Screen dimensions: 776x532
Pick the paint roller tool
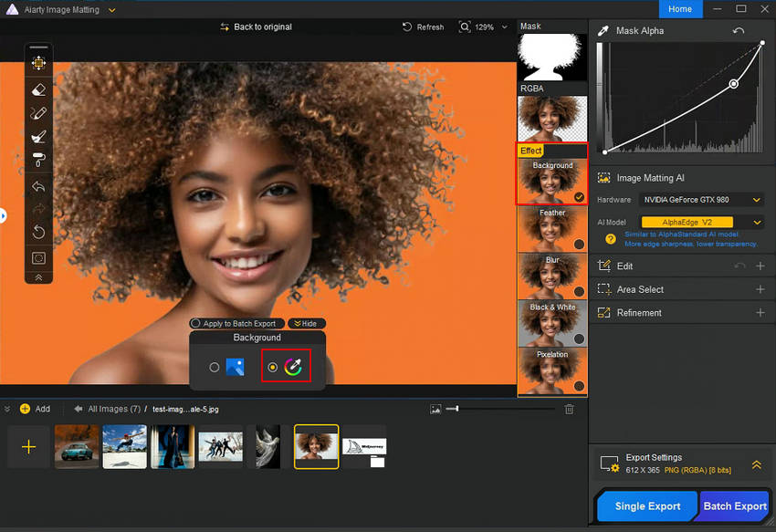(x=38, y=162)
